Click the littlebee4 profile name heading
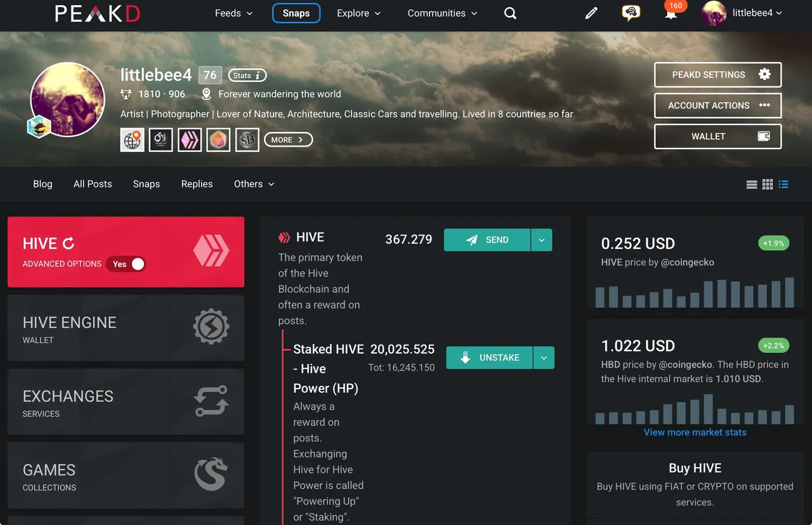Screen dimensions: 812x525 (x=156, y=75)
